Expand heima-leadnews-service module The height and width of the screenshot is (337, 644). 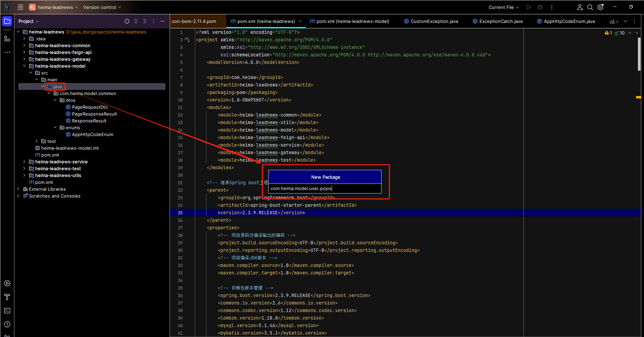point(24,162)
